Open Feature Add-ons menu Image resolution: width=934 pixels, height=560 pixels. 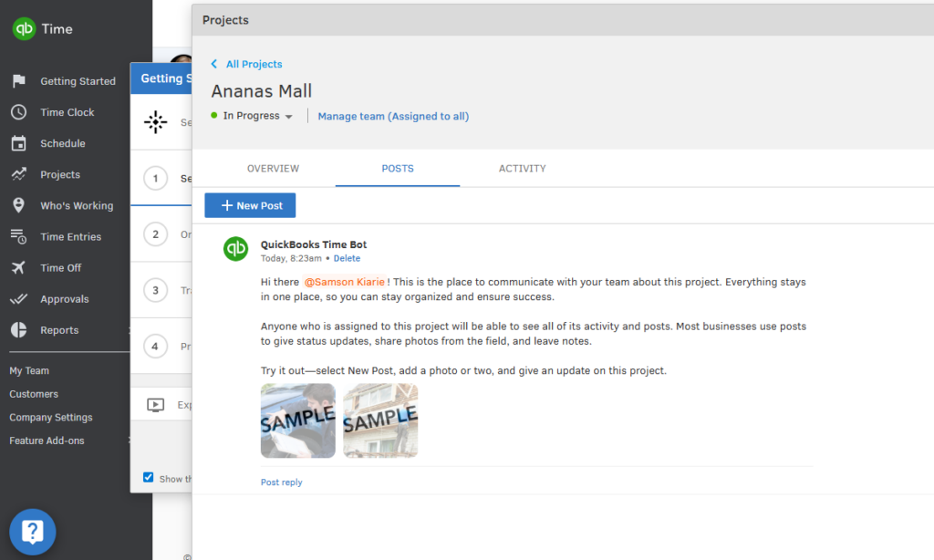tap(47, 441)
